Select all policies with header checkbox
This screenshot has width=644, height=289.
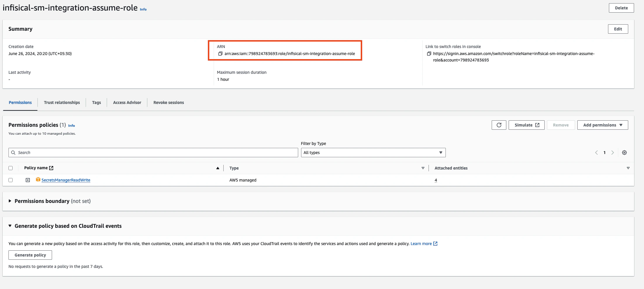tap(11, 168)
